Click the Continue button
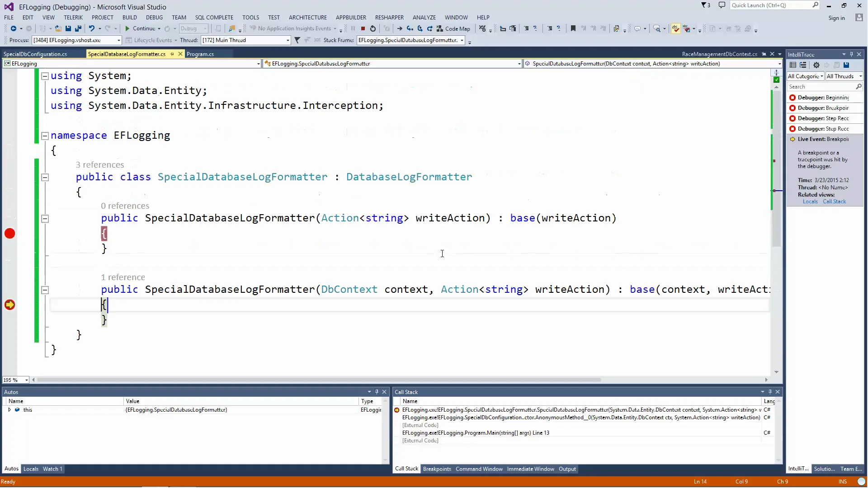Viewport: 868px width, 488px height. coord(142,28)
